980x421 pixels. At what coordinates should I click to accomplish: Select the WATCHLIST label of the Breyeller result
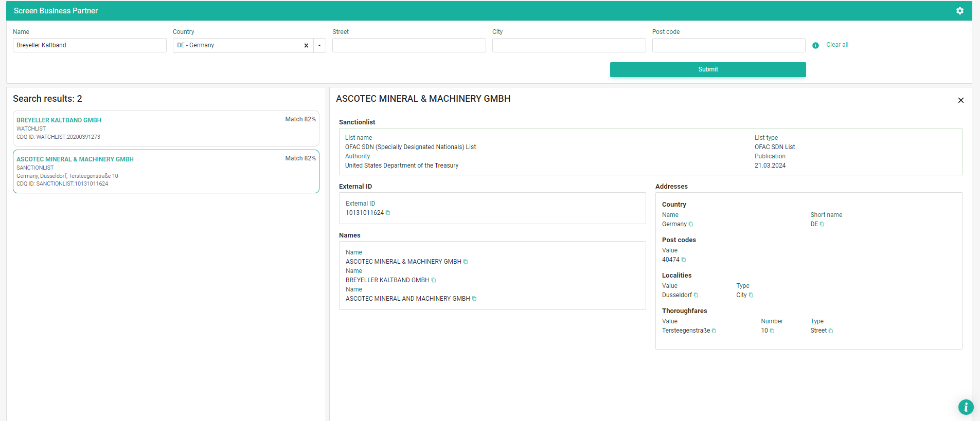click(x=31, y=129)
